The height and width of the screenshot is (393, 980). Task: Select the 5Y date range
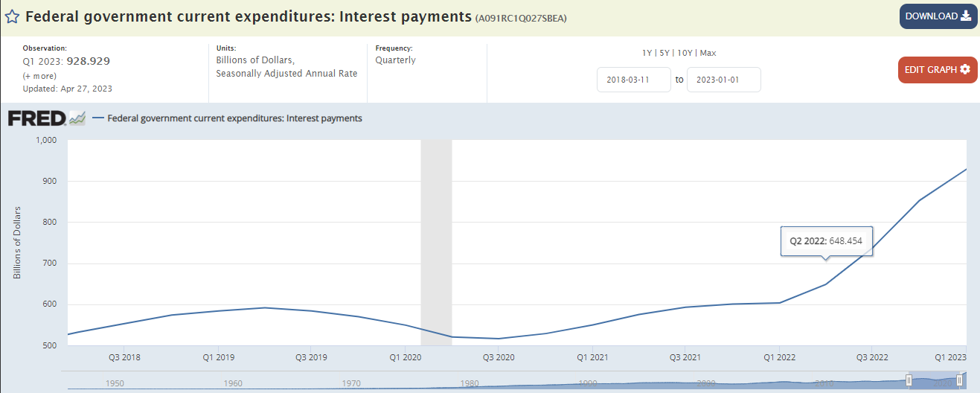pyautogui.click(x=666, y=53)
